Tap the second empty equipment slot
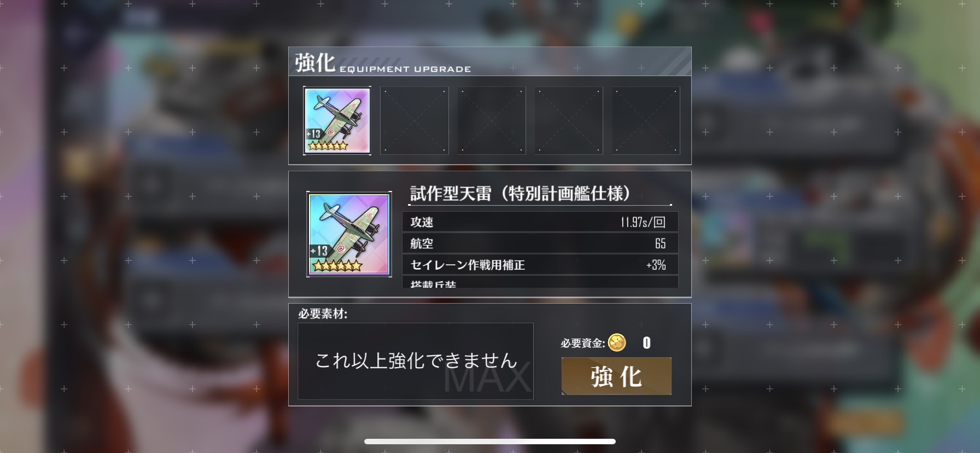This screenshot has width=980, height=453. 415,121
